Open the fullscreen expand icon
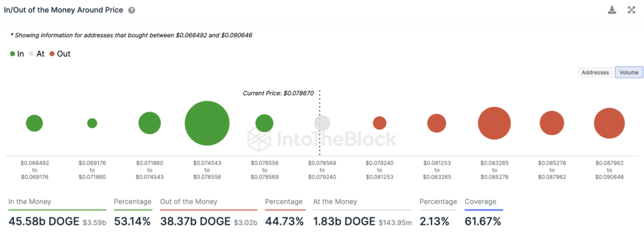Image resolution: width=644 pixels, height=243 pixels. click(x=631, y=10)
